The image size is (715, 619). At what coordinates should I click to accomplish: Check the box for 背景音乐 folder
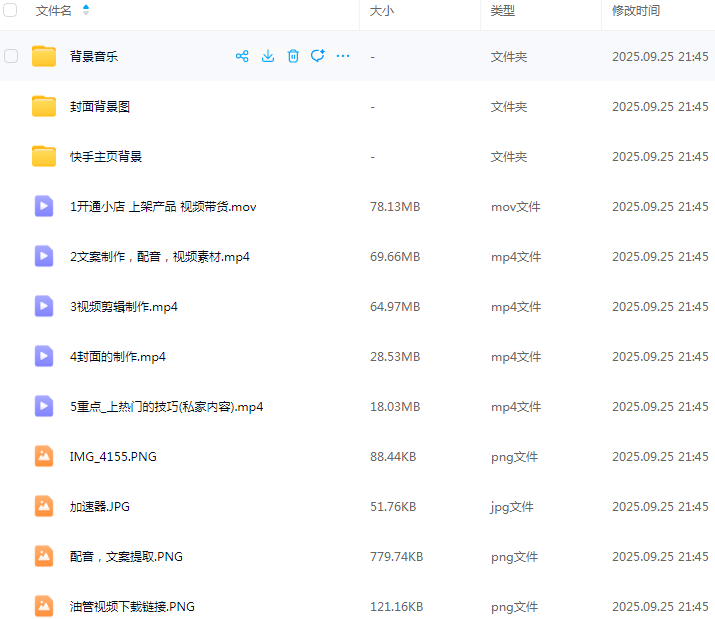pyautogui.click(x=11, y=56)
